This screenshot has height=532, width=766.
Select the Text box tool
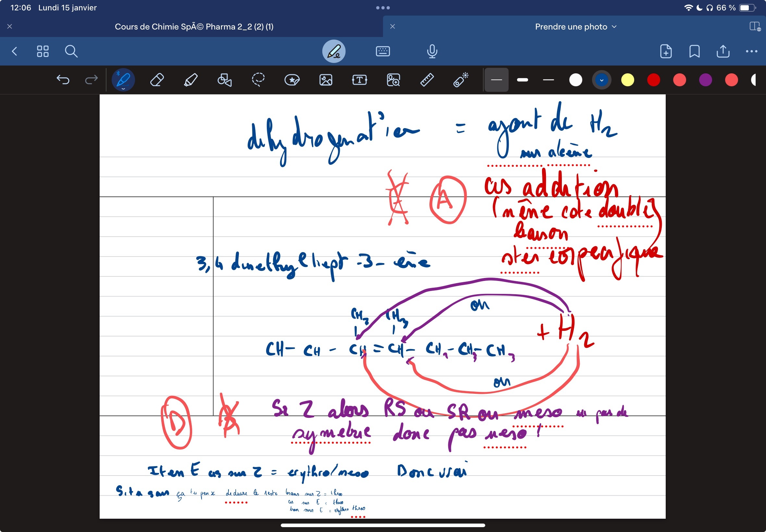(360, 80)
